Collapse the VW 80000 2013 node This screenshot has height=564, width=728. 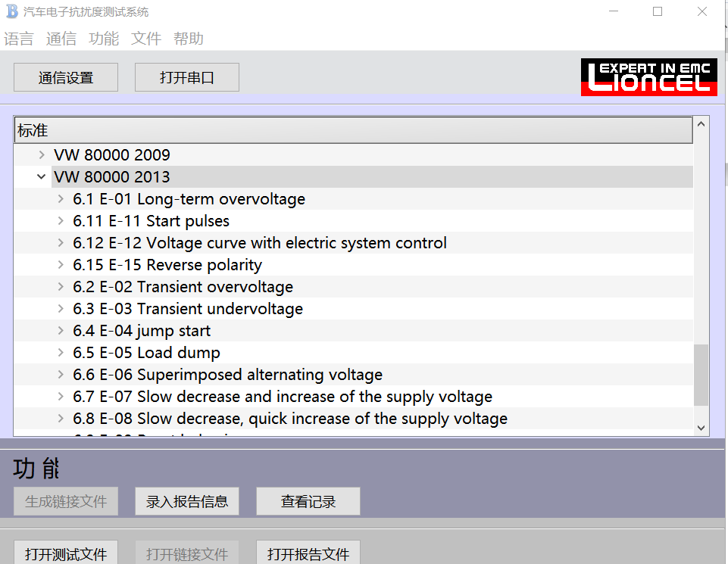point(42,177)
